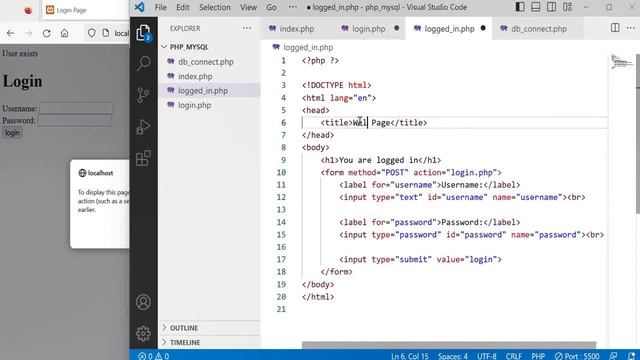Click the browser address bar text
The width and height of the screenshot is (640, 360).
[x=122, y=33]
